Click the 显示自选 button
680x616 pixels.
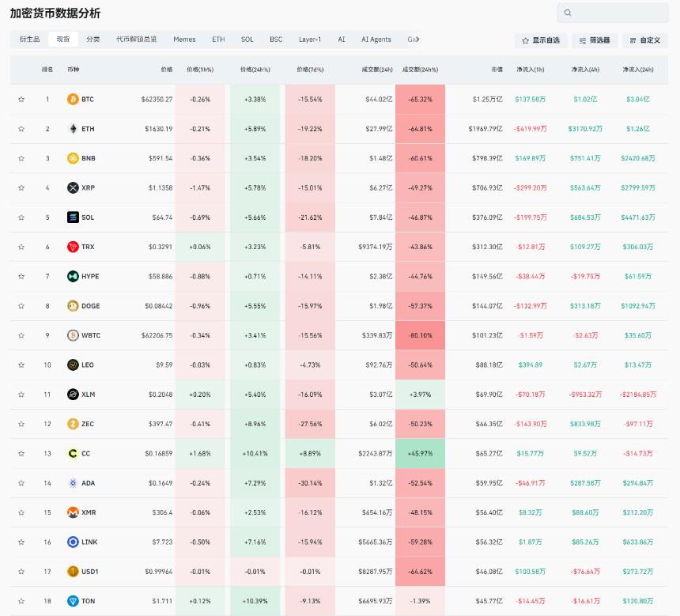541,40
